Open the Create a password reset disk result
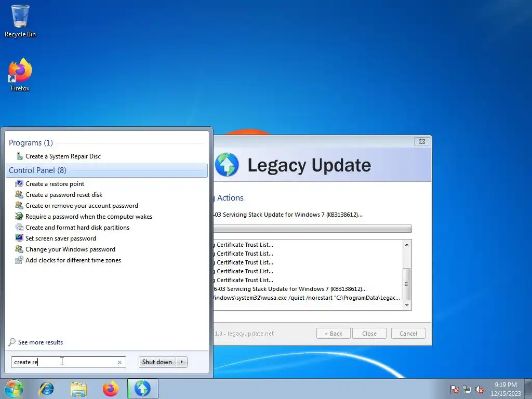532x399 pixels. pos(64,194)
